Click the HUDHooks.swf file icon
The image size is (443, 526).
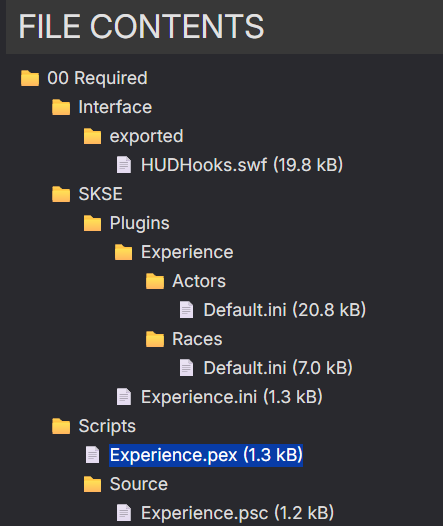coord(124,165)
